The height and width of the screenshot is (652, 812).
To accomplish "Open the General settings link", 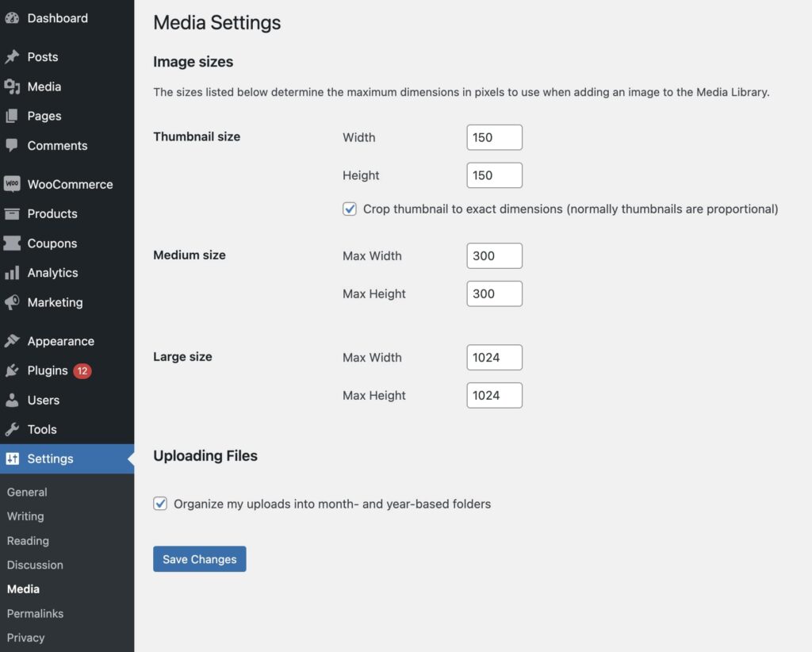I will tap(27, 492).
